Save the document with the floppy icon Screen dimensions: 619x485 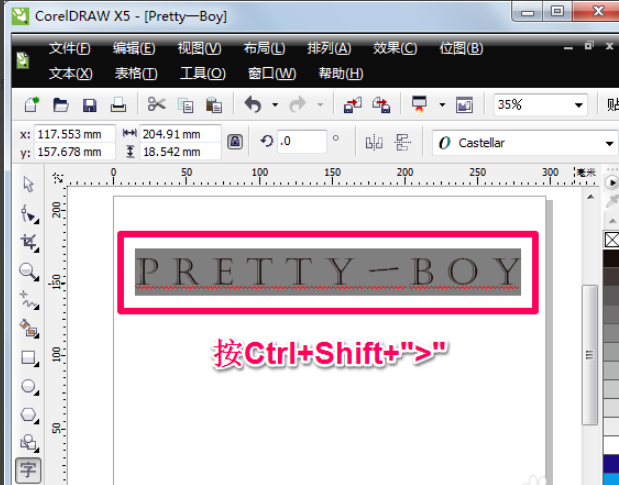pos(90,105)
